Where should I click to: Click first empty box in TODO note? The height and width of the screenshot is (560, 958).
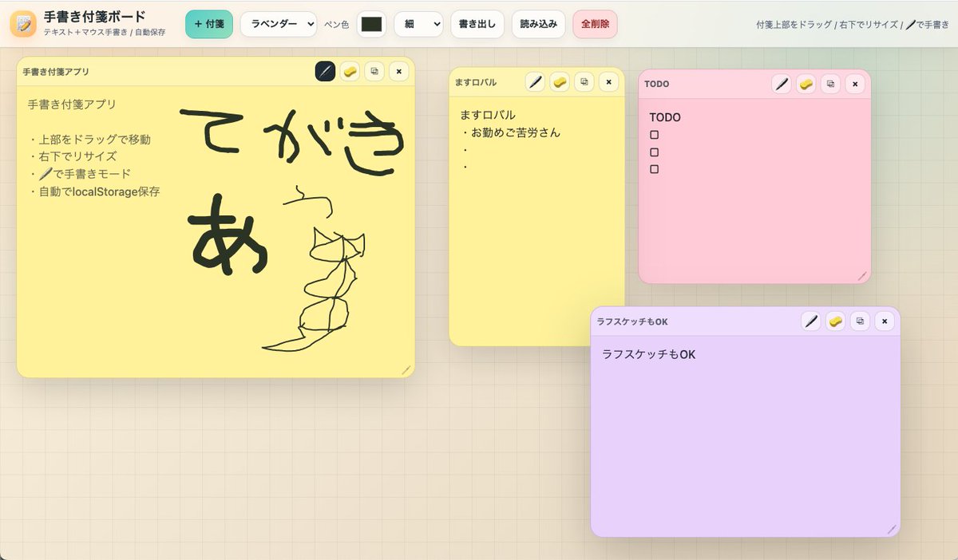pyautogui.click(x=655, y=135)
